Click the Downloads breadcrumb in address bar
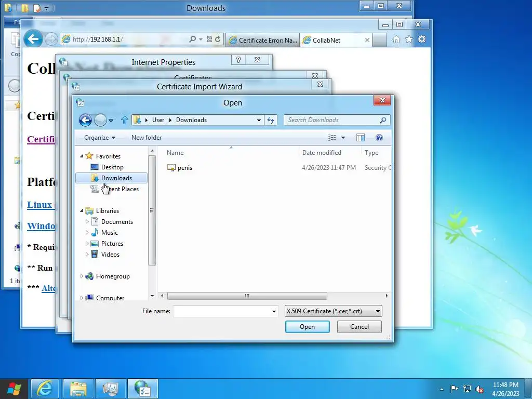The image size is (532, 399). pos(191,120)
